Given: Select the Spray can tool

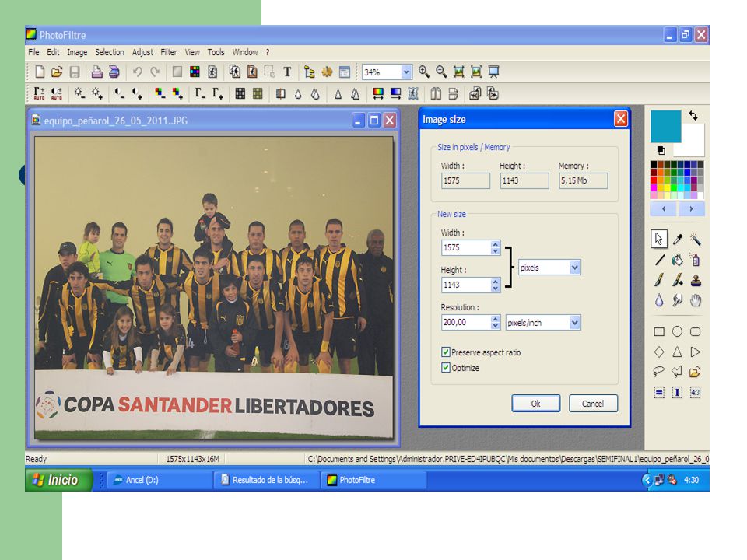Looking at the screenshot, I should 696,260.
